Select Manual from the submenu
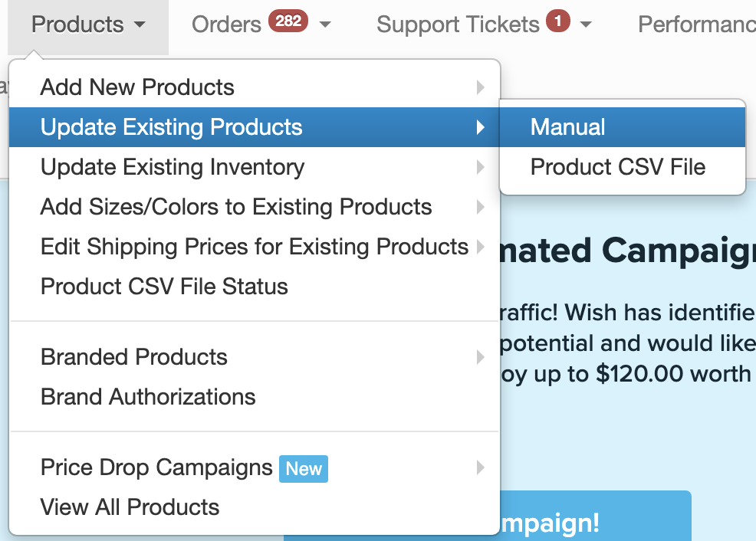Image resolution: width=756 pixels, height=541 pixels. pos(568,127)
